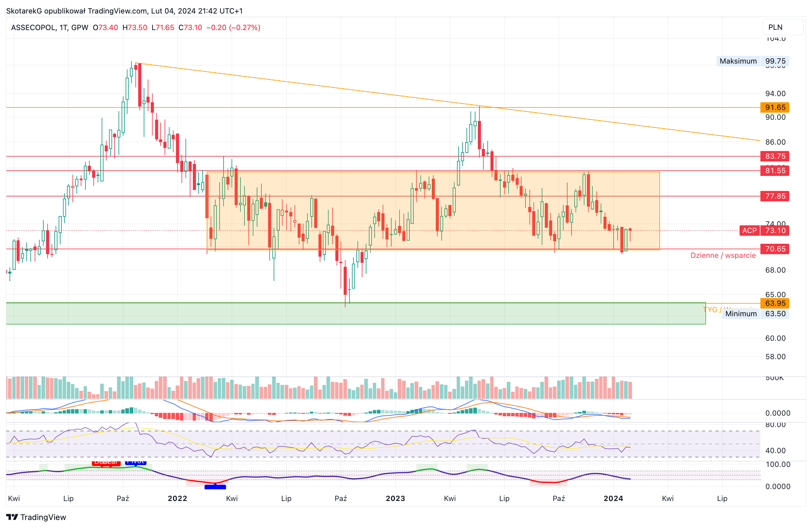Click the ASSECOPOL, 1T, GPW symbol title
This screenshot has height=528, width=812.
click(x=49, y=28)
